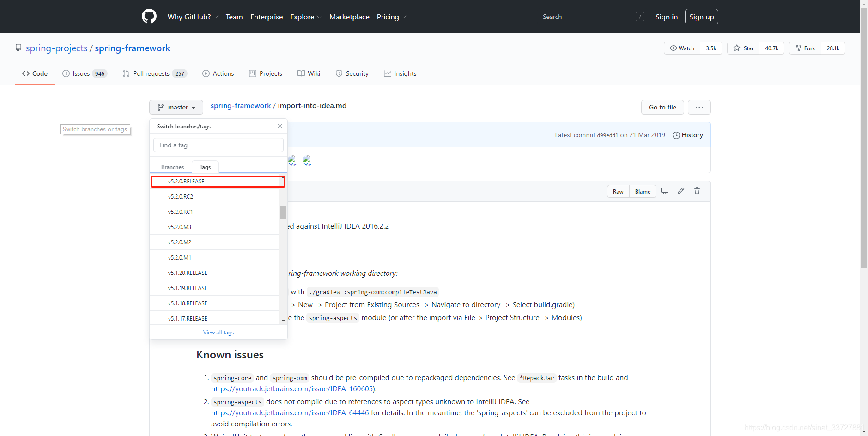The width and height of the screenshot is (868, 436).
Task: Switch to the Actions tab
Action: point(218,73)
